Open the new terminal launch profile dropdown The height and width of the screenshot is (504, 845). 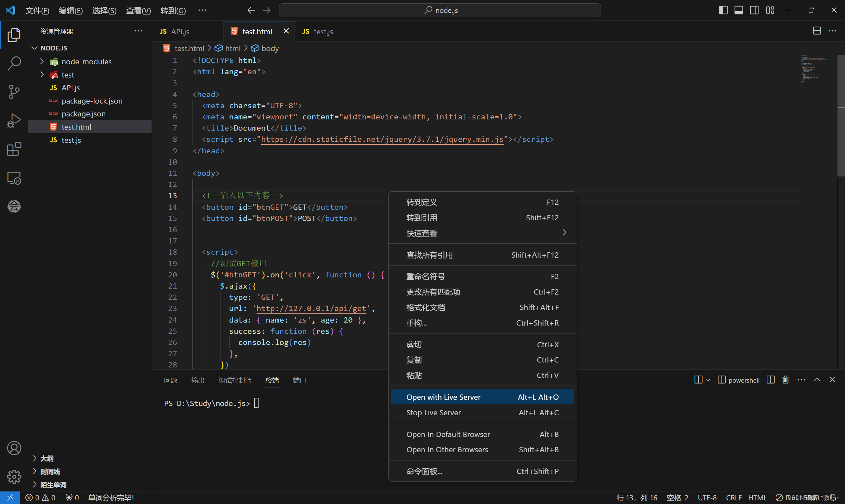pyautogui.click(x=708, y=380)
